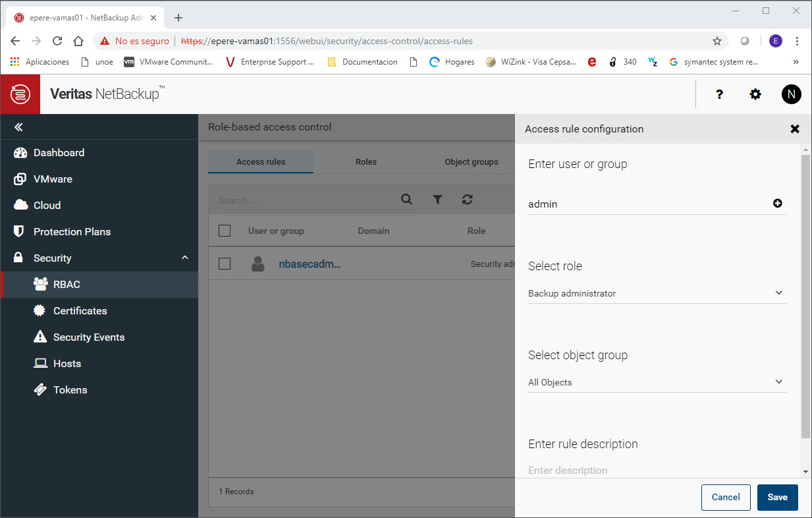Viewport: 812px width, 518px height.
Task: Click the Save button
Action: (x=778, y=498)
